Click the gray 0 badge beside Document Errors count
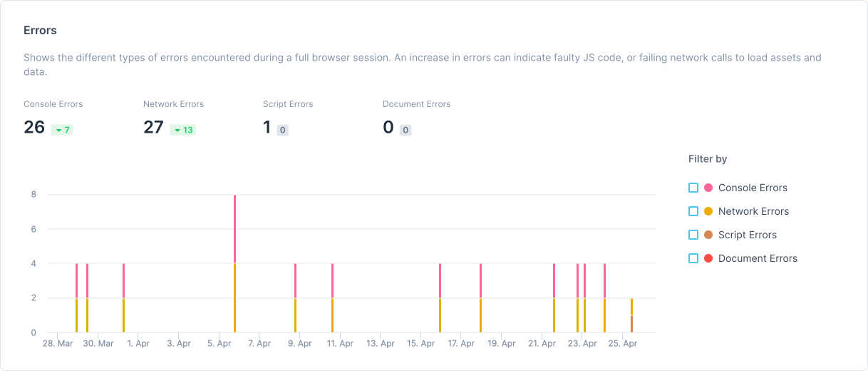 [405, 130]
